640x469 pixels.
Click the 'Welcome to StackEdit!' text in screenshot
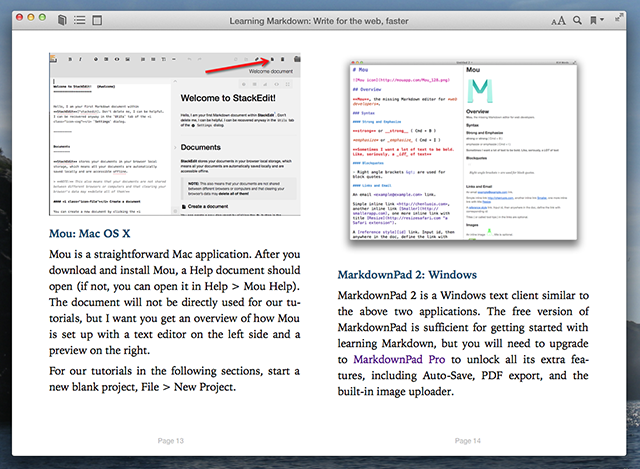tap(228, 98)
